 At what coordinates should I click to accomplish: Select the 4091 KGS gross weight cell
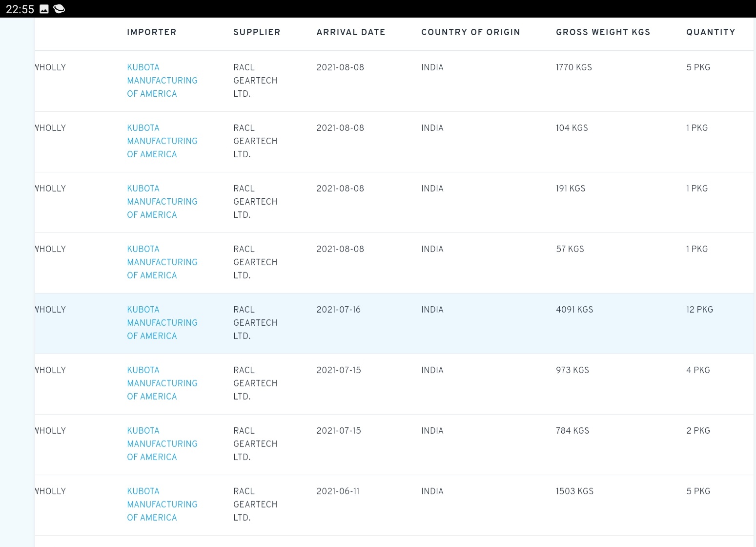[x=574, y=310]
